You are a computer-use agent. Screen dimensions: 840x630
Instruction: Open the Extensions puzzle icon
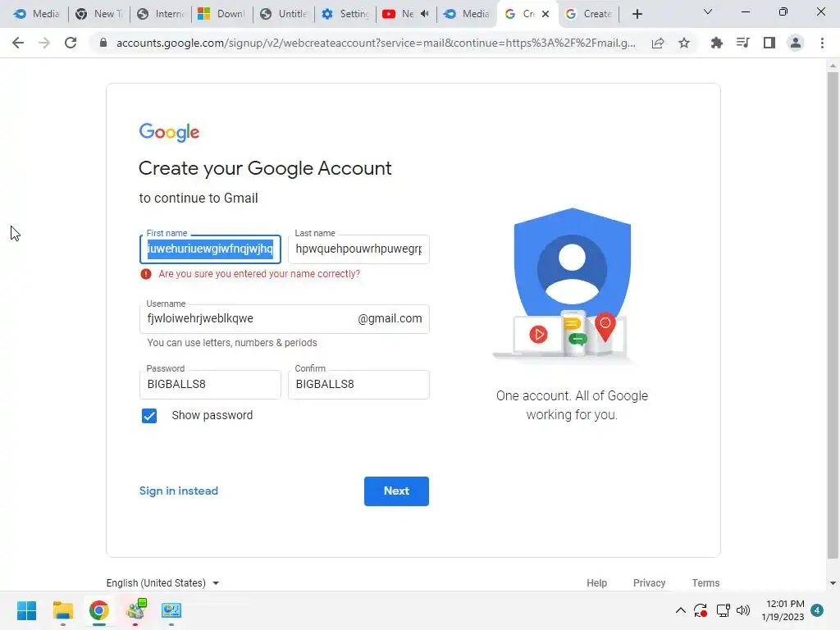[x=716, y=43]
